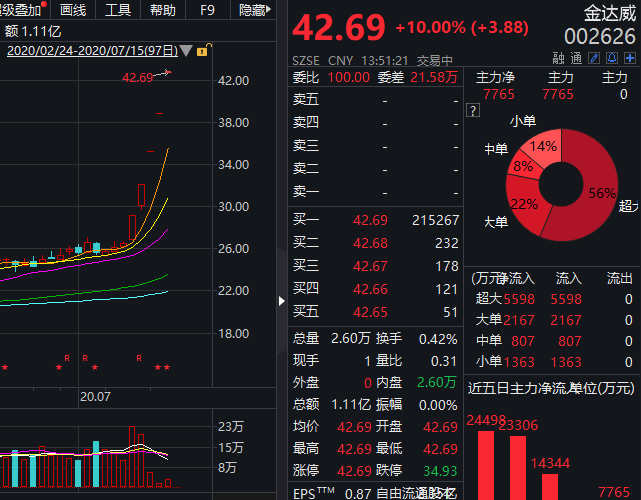Open the 工具 tools menu
Viewport: 641px width, 500px height.
tap(118, 10)
